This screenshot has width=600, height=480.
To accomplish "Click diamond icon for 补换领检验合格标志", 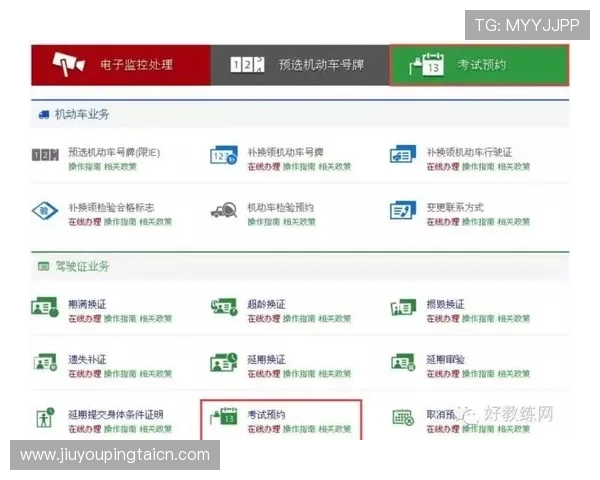I will click(45, 211).
